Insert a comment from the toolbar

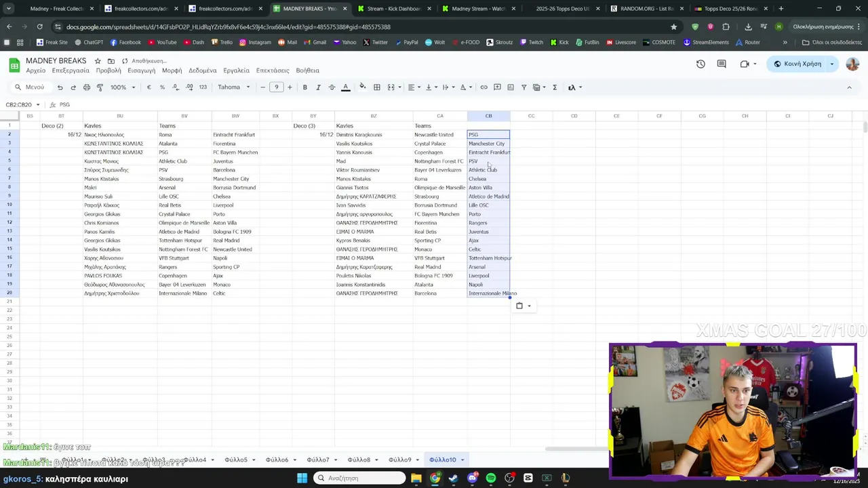(x=497, y=87)
